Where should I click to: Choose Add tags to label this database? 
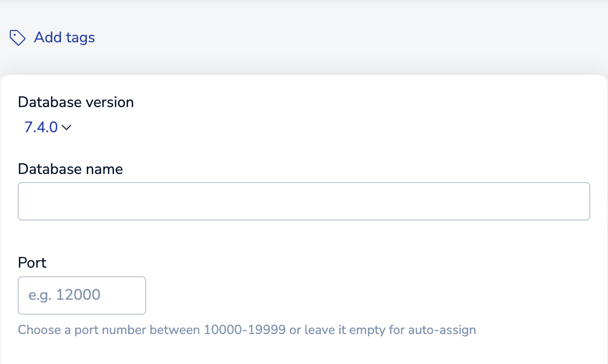click(52, 37)
